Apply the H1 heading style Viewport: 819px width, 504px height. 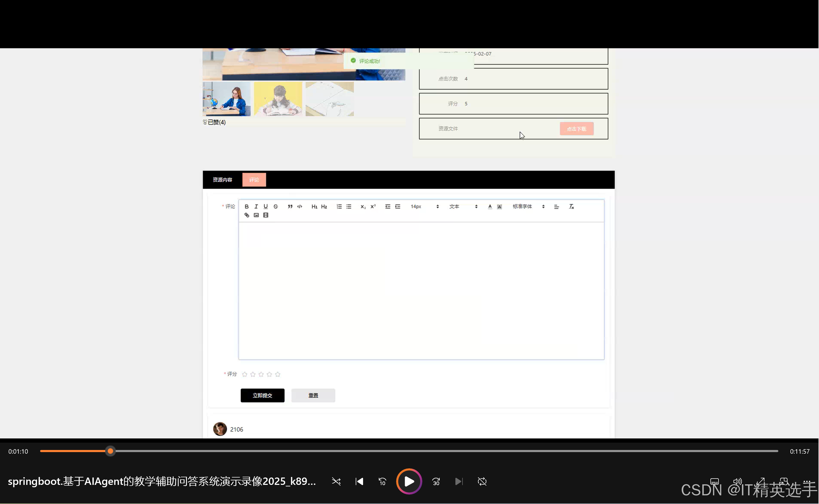click(315, 207)
